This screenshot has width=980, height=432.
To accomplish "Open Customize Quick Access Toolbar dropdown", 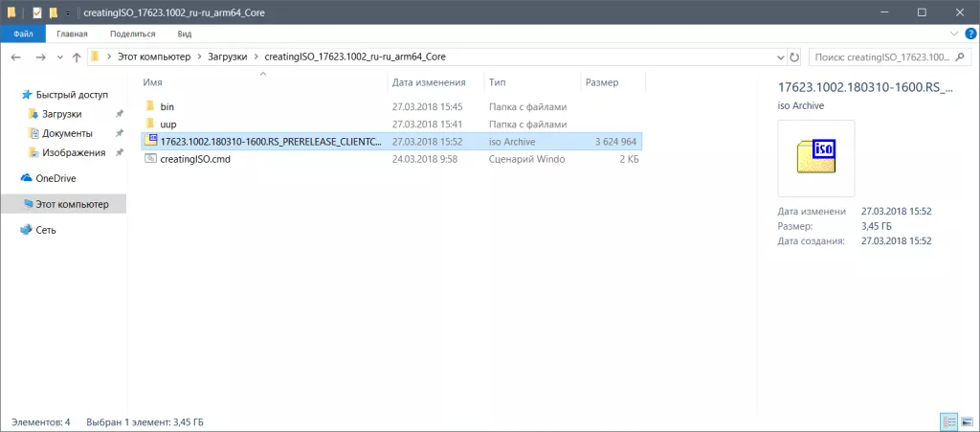I will coord(68,13).
